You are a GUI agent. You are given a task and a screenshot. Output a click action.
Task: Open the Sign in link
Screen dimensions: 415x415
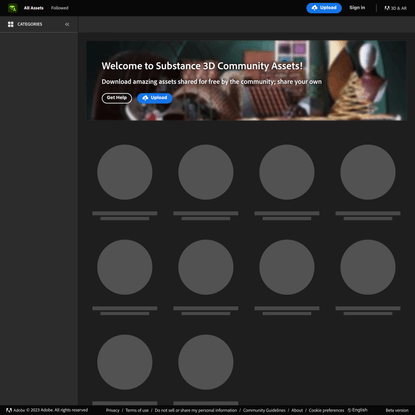point(357,8)
